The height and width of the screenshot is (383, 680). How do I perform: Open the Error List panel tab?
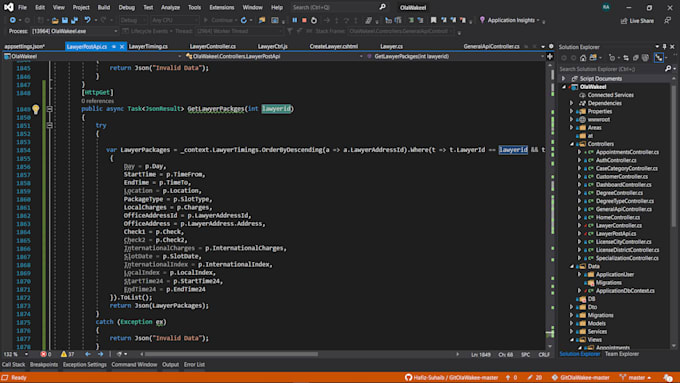click(x=194, y=365)
